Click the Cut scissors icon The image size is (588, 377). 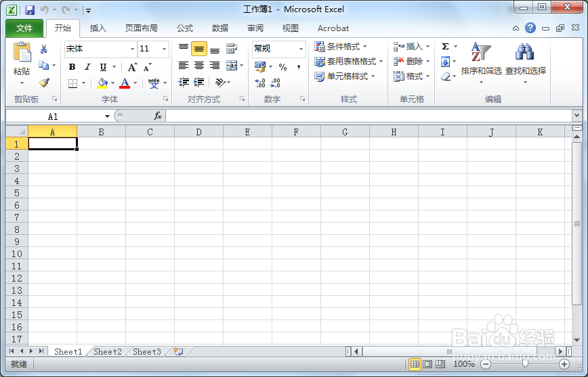[x=43, y=49]
